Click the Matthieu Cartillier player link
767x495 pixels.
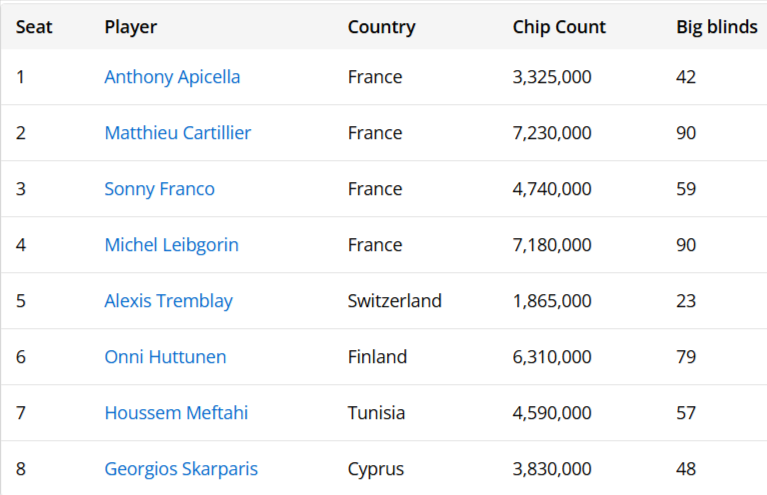coord(177,133)
